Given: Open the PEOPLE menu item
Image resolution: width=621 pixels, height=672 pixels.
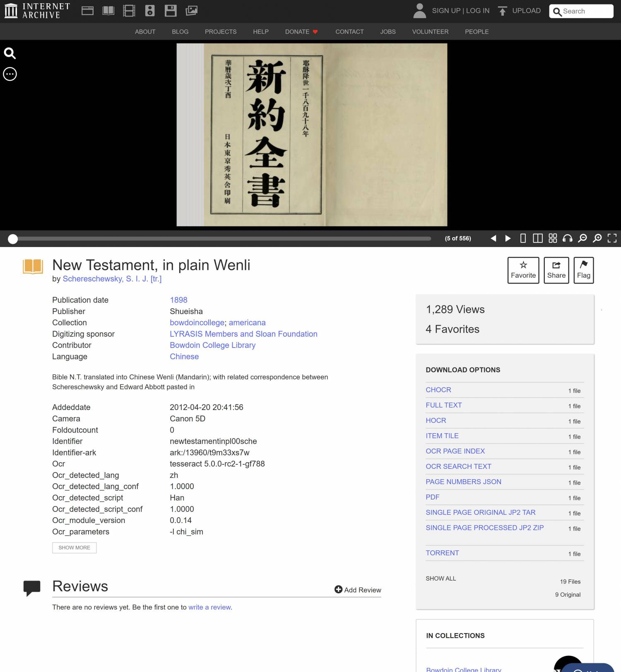Looking at the screenshot, I should click(477, 31).
